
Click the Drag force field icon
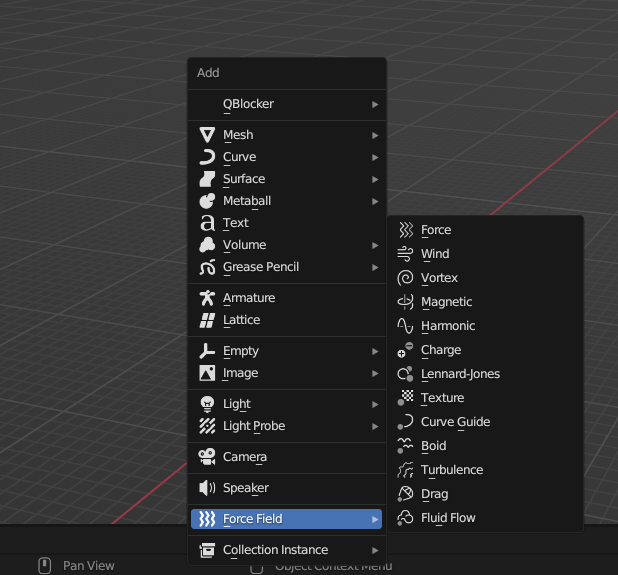point(405,494)
